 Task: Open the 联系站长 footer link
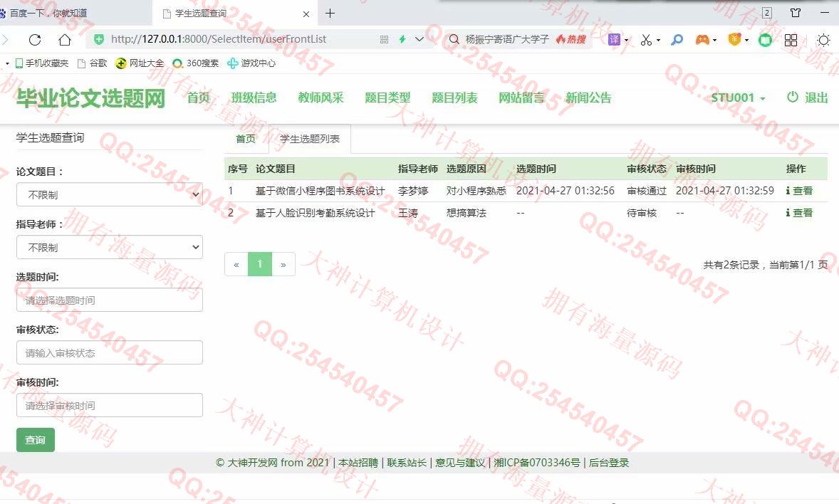point(407,463)
